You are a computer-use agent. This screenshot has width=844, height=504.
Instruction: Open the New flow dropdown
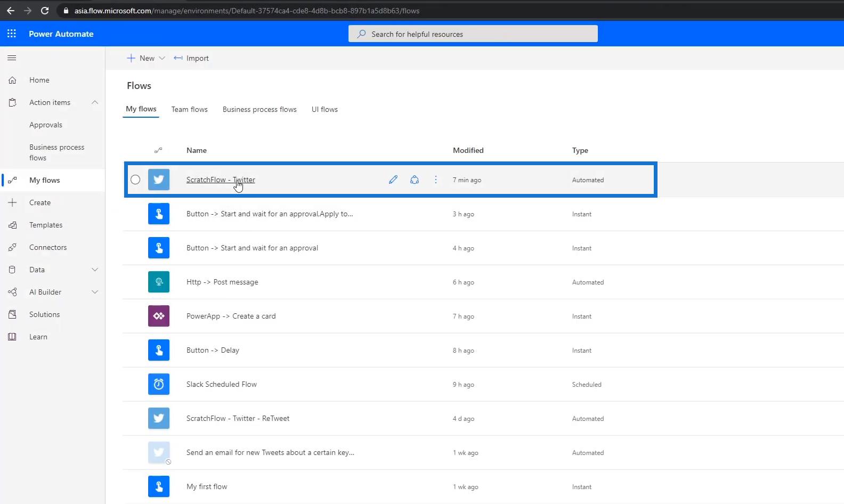tap(145, 58)
